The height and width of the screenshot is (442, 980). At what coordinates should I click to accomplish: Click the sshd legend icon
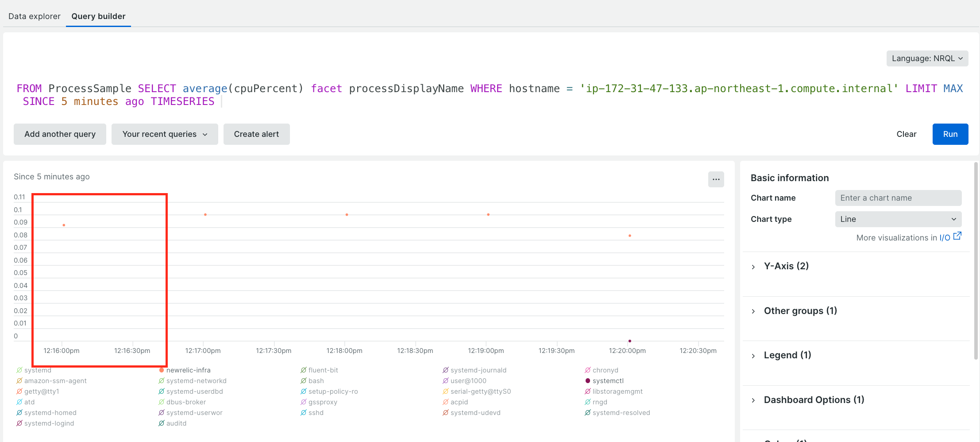coord(304,413)
